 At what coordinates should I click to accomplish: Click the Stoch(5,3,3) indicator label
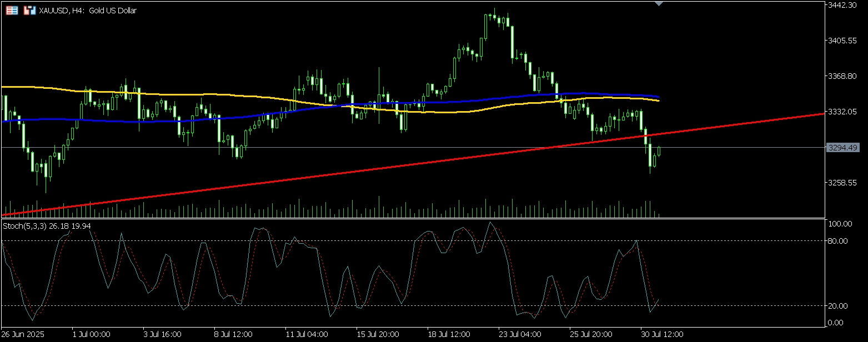(x=47, y=226)
